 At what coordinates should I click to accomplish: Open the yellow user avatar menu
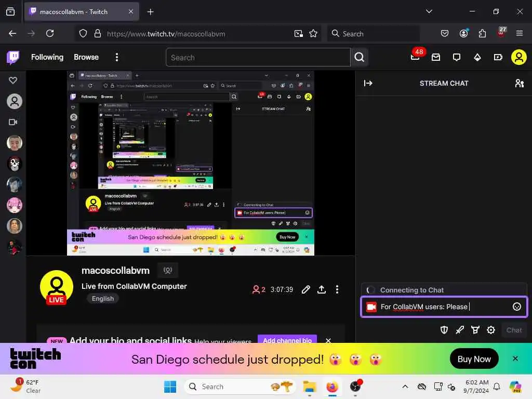pyautogui.click(x=519, y=57)
